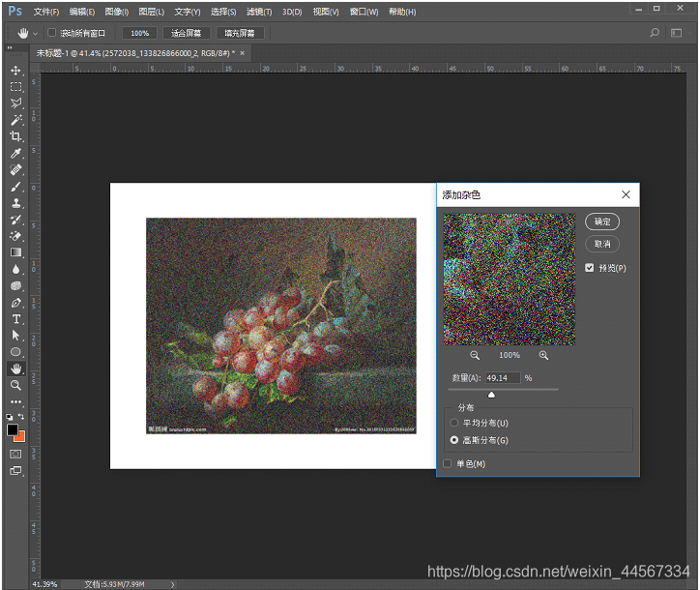The width and height of the screenshot is (700, 590).
Task: Select the Brush tool
Action: 15,187
